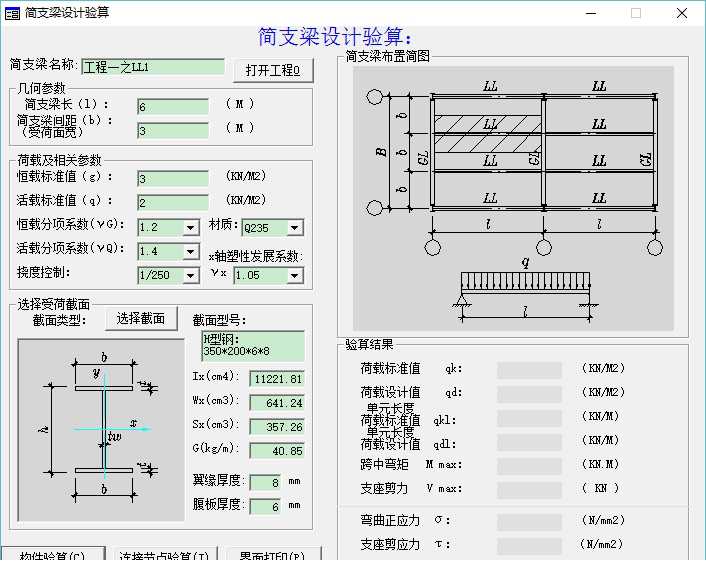Click Ix(cm4) value 11221.81

pyautogui.click(x=277, y=379)
